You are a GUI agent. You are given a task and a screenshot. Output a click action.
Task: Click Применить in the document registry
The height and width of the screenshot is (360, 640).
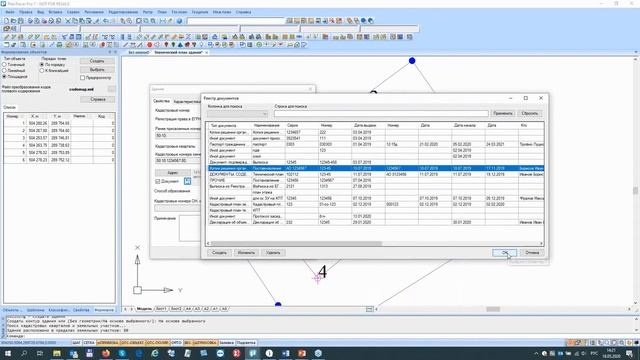pyautogui.click(x=502, y=113)
